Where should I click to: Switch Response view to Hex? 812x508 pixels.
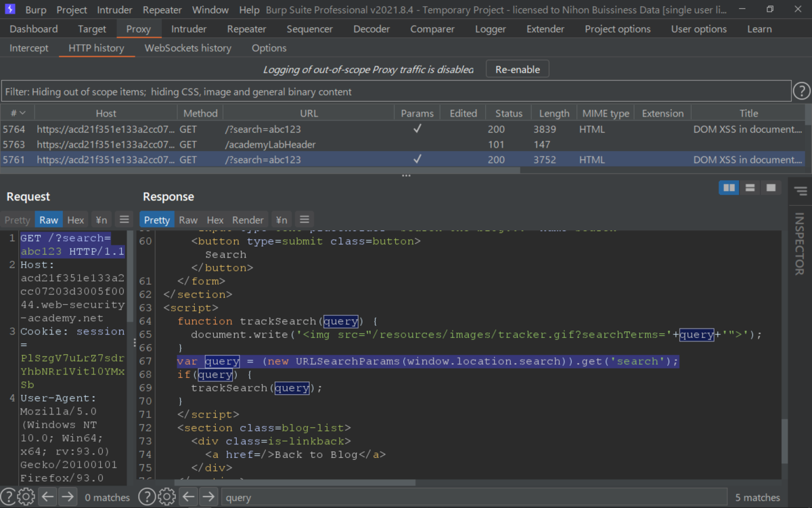tap(215, 219)
